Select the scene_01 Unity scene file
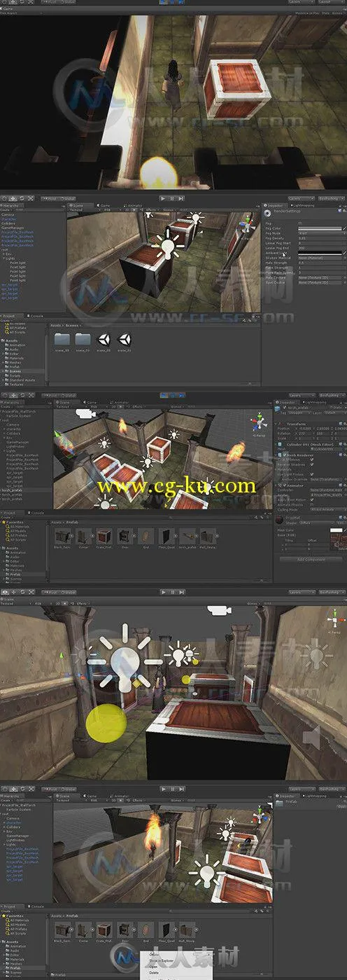 click(124, 338)
